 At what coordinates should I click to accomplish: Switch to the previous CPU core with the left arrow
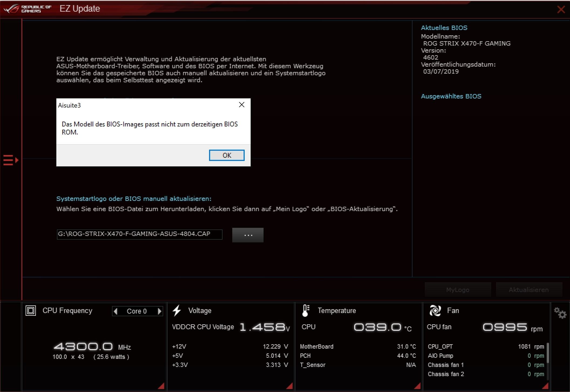pyautogui.click(x=116, y=311)
